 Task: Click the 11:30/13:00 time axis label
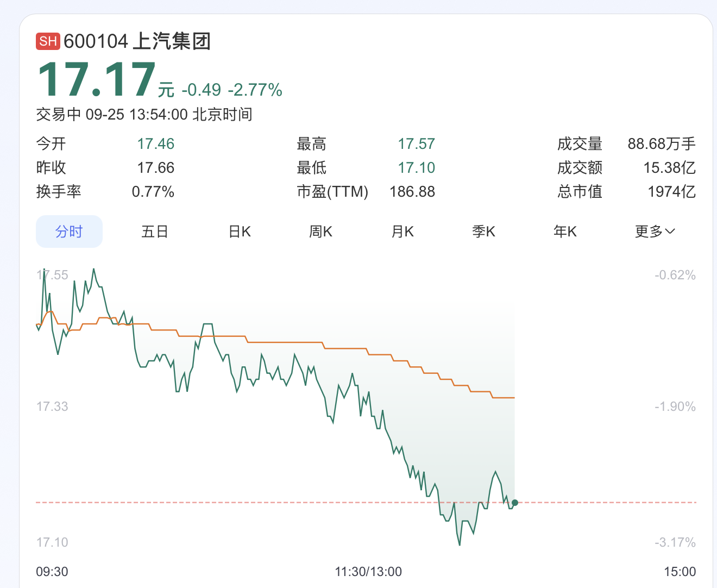click(x=368, y=572)
